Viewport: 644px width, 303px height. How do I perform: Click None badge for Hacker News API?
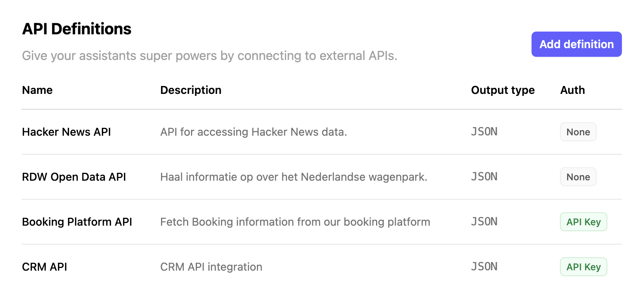pyautogui.click(x=578, y=132)
